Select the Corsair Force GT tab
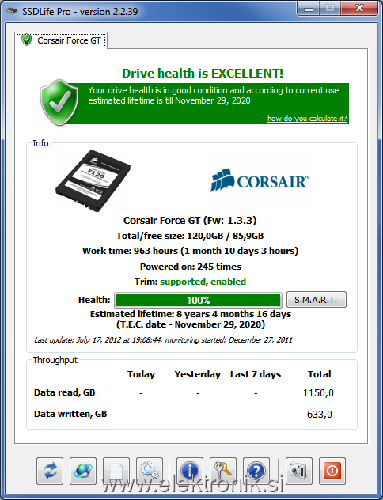The width and height of the screenshot is (383, 500). coord(62,41)
